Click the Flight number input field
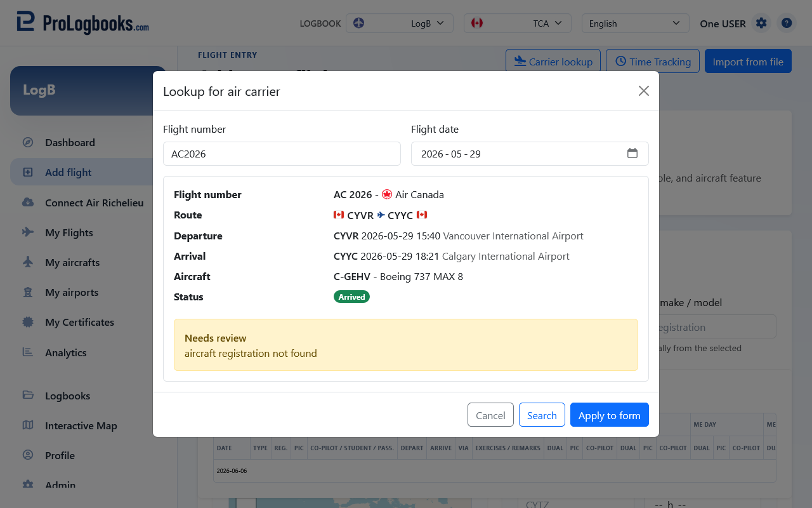812x508 pixels. pos(282,154)
